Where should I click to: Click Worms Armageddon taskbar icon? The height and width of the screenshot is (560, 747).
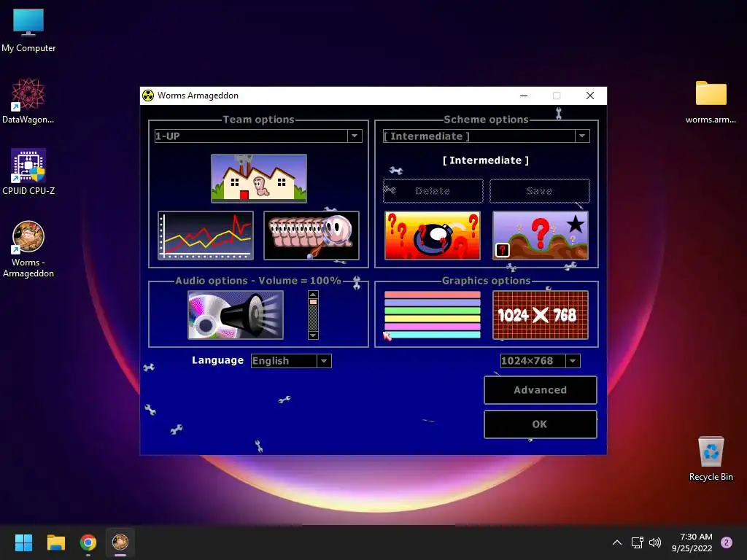tap(120, 542)
